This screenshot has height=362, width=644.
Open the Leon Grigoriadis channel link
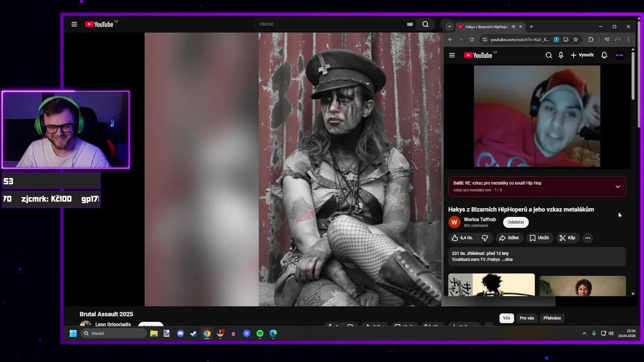point(113,324)
